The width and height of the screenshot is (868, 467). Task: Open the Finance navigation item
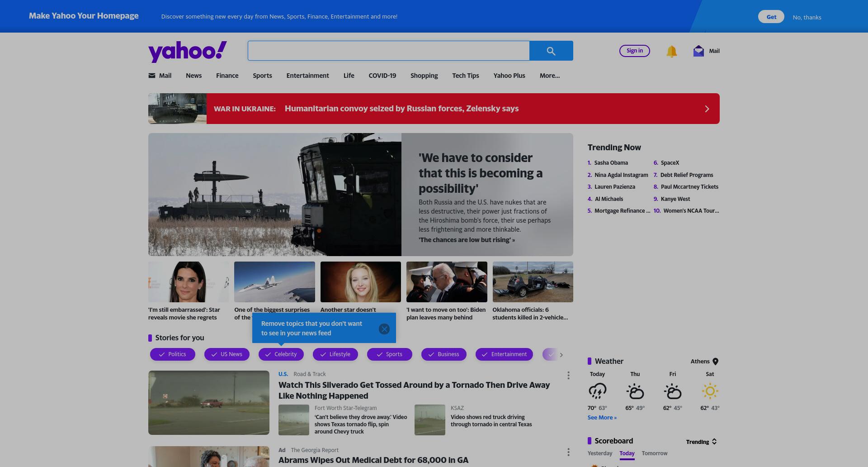tap(227, 76)
